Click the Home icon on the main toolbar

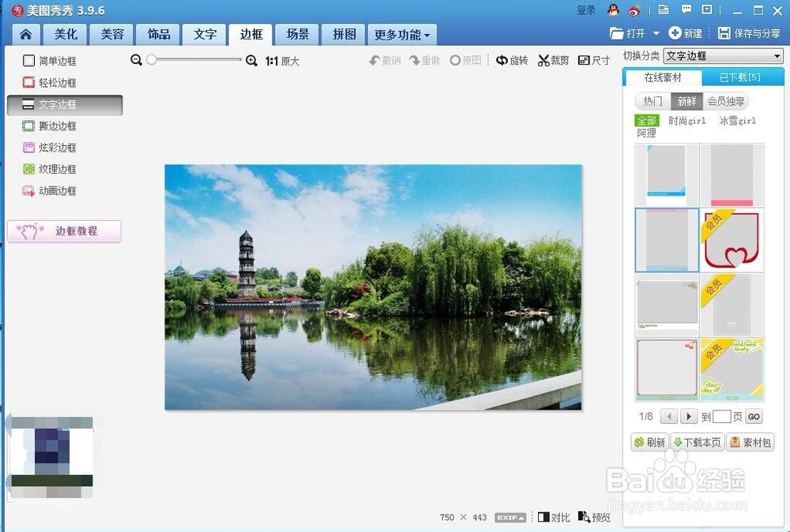click(28, 34)
